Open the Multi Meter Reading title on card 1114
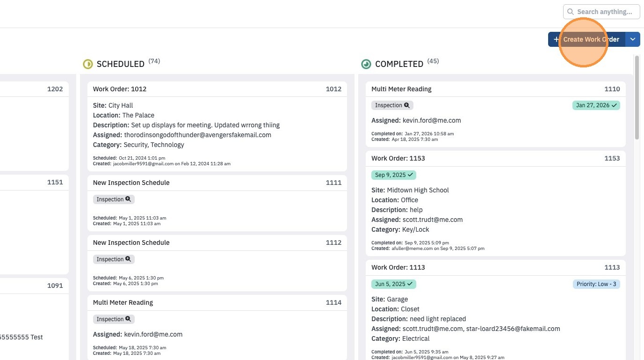 (123, 302)
